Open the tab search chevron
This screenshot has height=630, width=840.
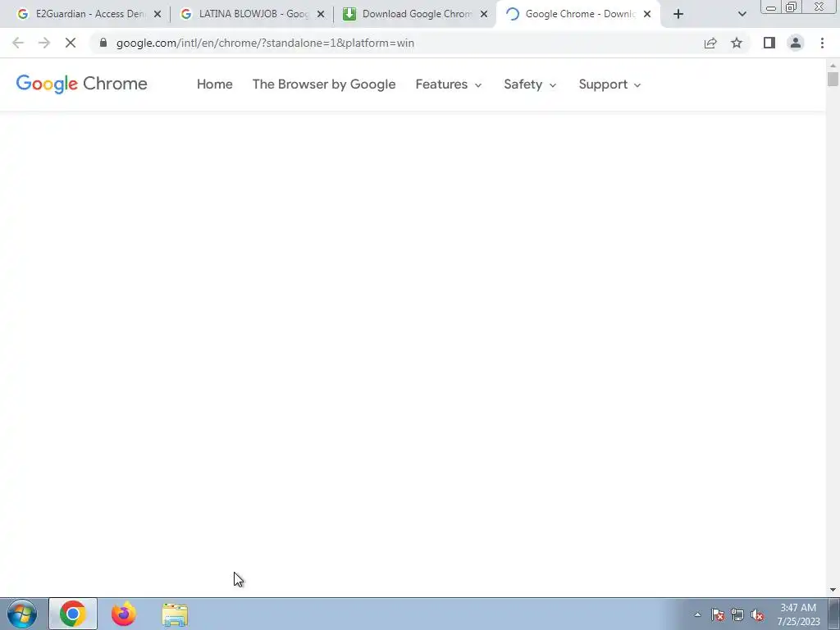[x=742, y=14]
